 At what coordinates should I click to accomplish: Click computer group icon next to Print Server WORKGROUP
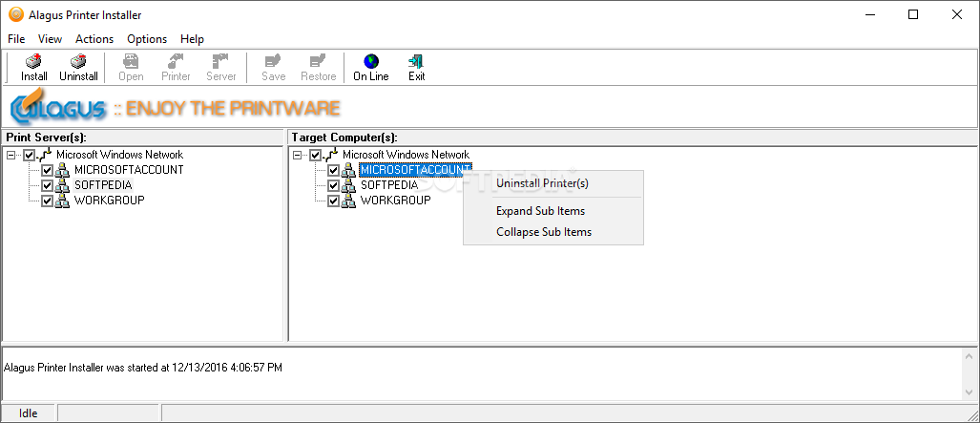pos(62,201)
